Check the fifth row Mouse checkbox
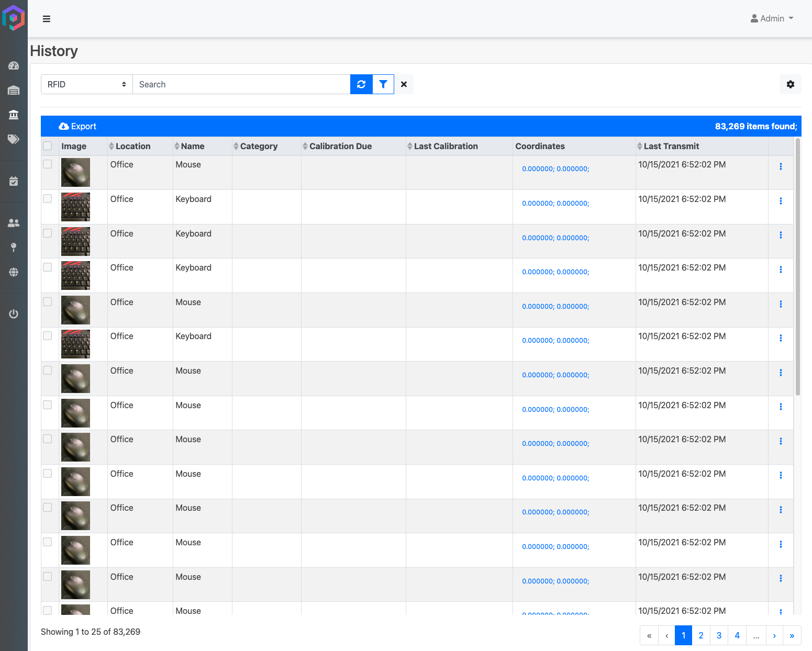812x651 pixels. [x=48, y=302]
